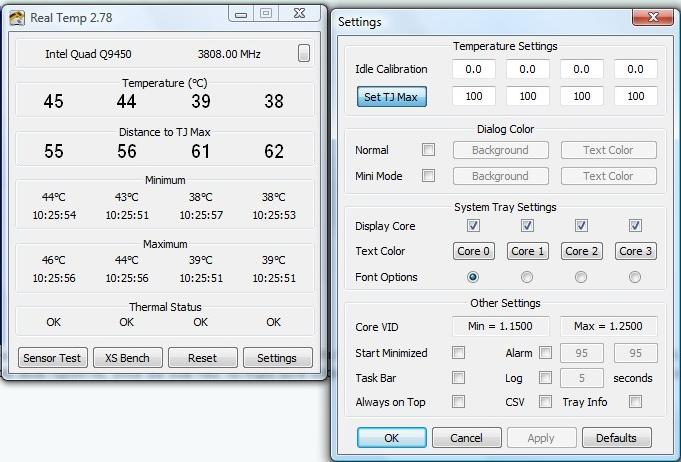Uncheck Display Core checkbox above Core 0
The width and height of the screenshot is (681, 462).
473,225
